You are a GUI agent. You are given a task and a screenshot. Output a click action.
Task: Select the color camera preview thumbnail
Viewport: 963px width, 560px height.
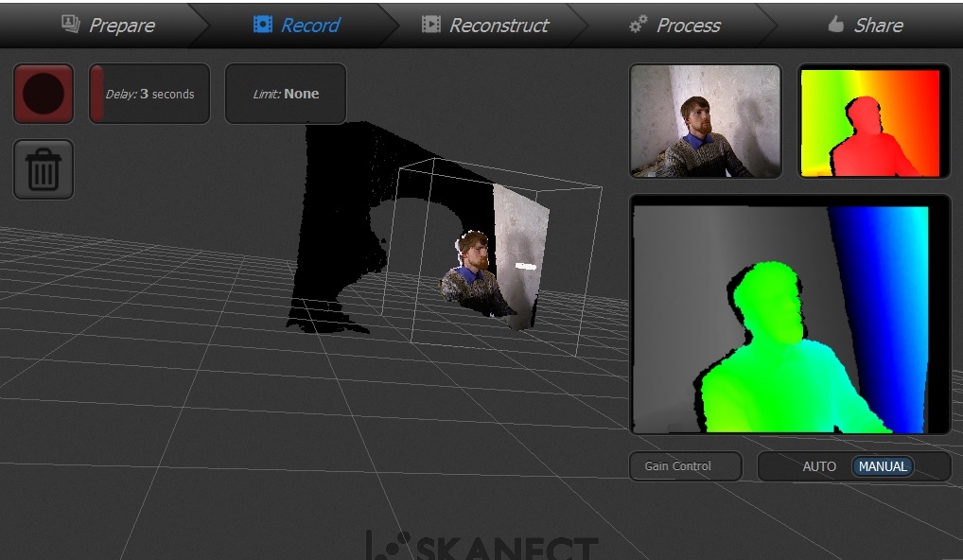pos(706,122)
